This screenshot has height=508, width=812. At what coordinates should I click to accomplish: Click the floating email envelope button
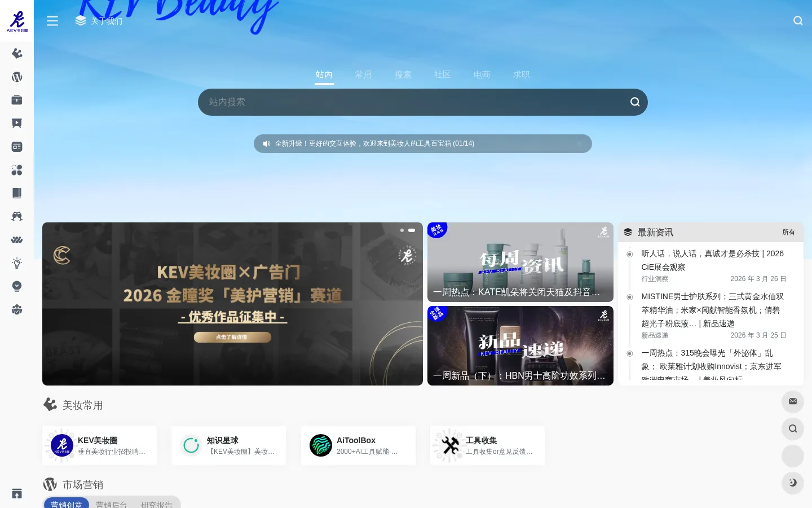click(x=793, y=401)
